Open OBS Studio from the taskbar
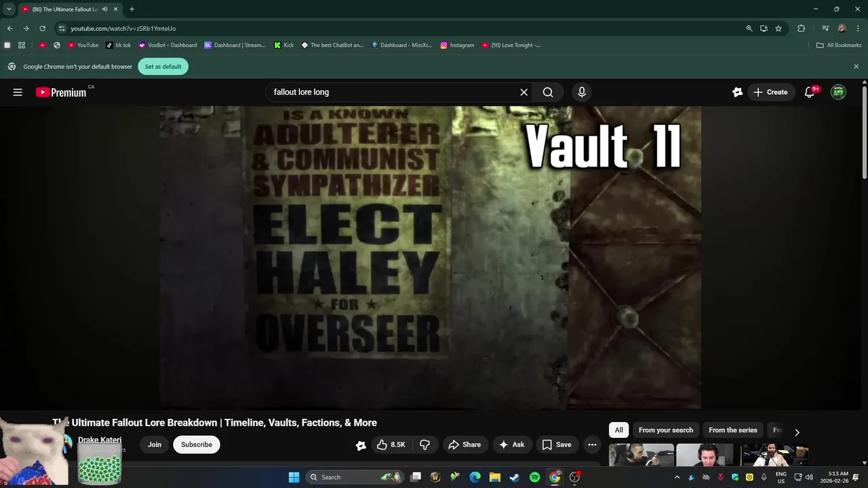Image resolution: width=868 pixels, height=488 pixels. pyautogui.click(x=574, y=477)
